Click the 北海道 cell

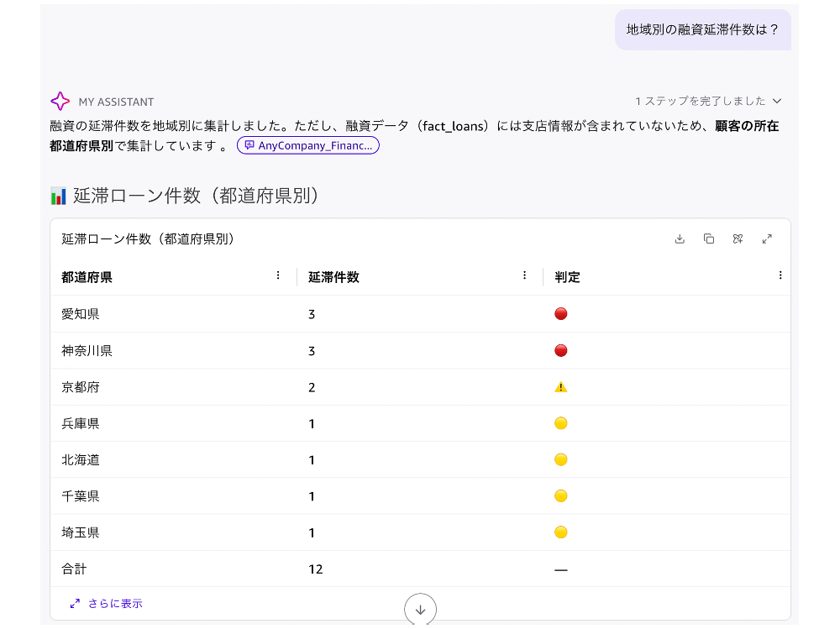(81, 460)
